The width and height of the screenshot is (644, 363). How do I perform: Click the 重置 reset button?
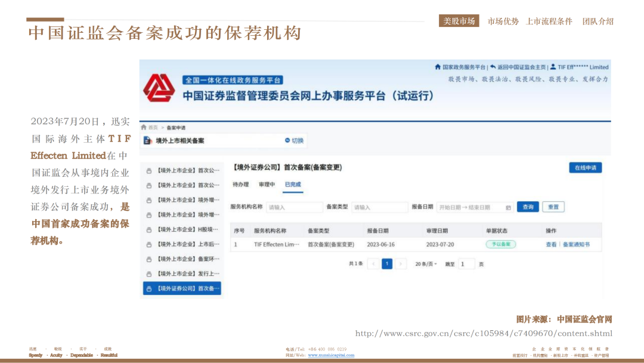(x=553, y=207)
